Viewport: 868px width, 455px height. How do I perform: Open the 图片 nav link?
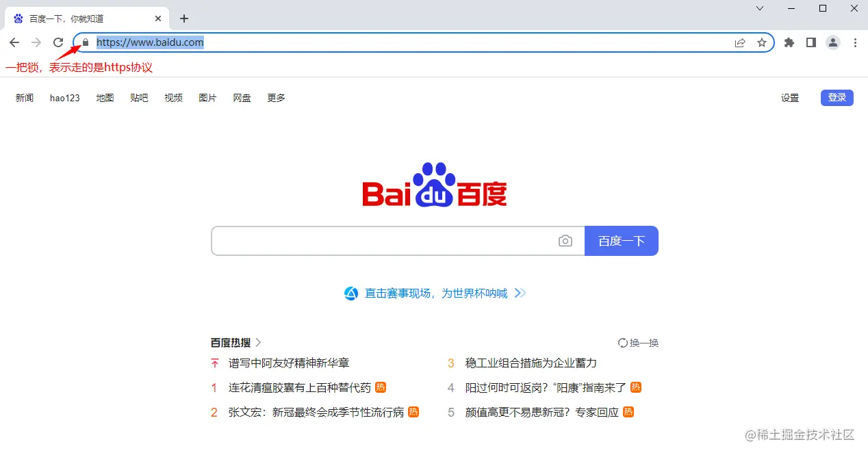coord(207,98)
